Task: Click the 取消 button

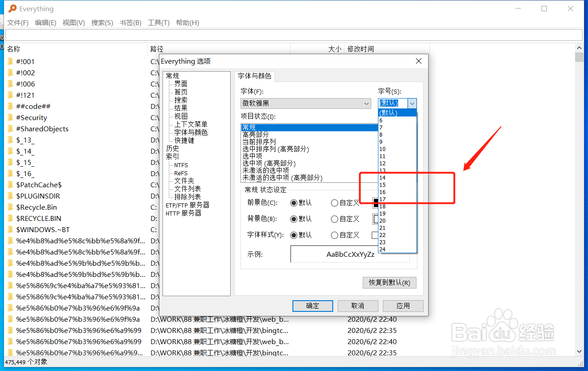Action: (358, 306)
